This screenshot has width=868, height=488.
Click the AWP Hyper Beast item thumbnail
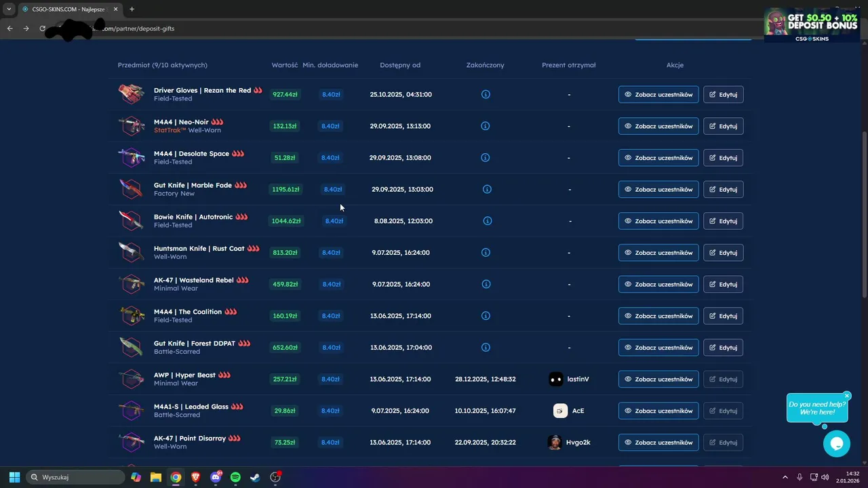point(131,379)
